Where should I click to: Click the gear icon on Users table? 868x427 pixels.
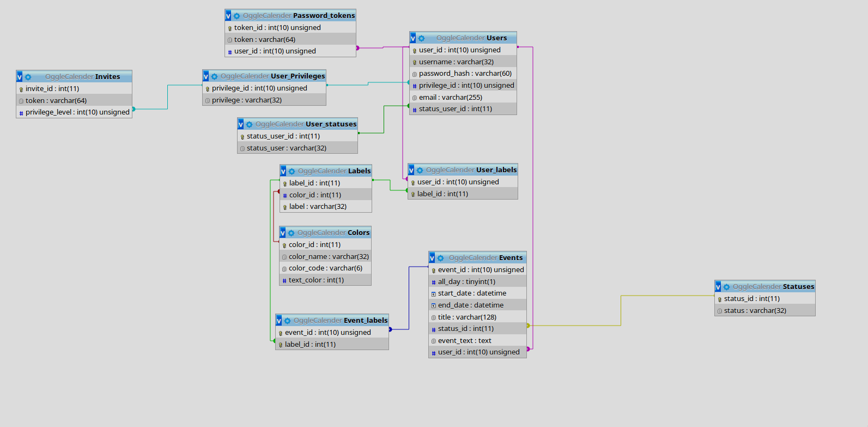click(421, 38)
